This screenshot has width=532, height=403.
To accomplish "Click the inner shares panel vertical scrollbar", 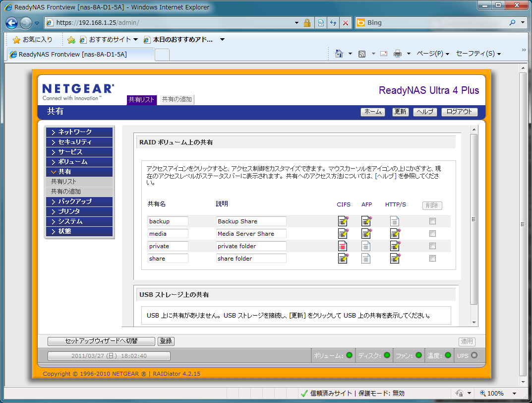I will [473, 218].
